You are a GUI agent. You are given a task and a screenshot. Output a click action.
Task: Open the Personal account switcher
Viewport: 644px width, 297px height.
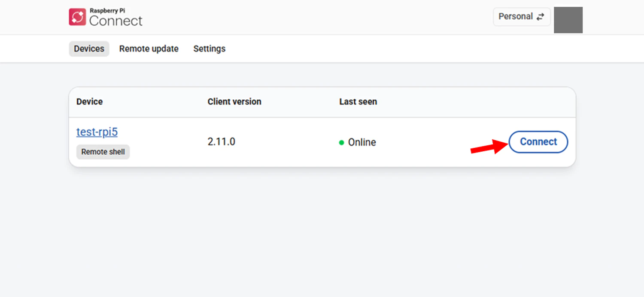522,17
